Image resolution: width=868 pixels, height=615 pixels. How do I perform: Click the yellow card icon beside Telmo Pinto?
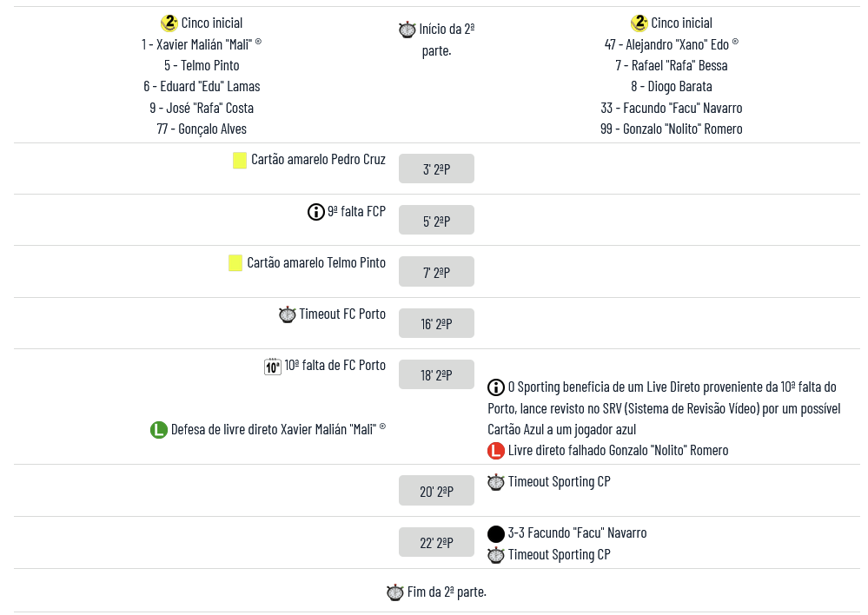pyautogui.click(x=235, y=262)
